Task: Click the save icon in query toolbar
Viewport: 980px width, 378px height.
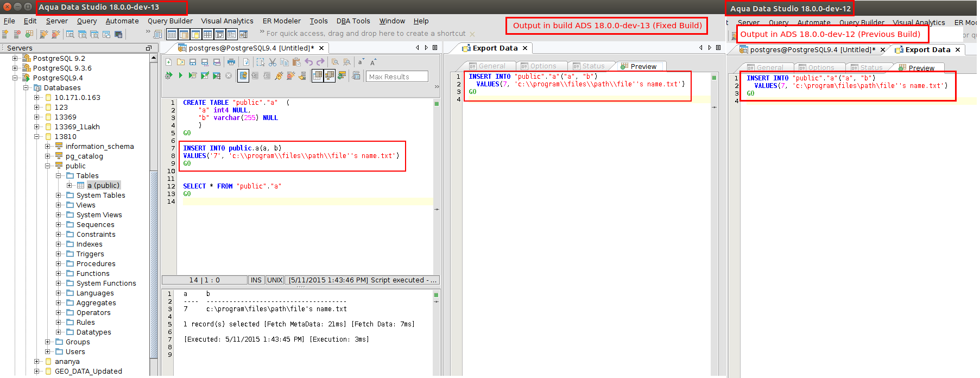Action: 193,62
